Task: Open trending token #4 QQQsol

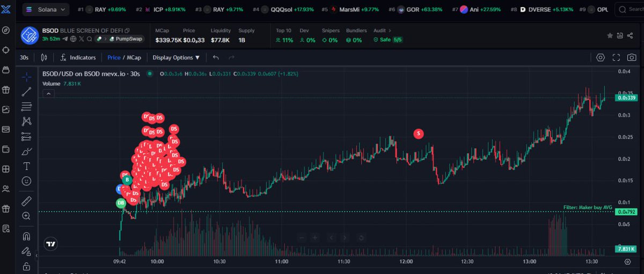Action: tap(283, 10)
